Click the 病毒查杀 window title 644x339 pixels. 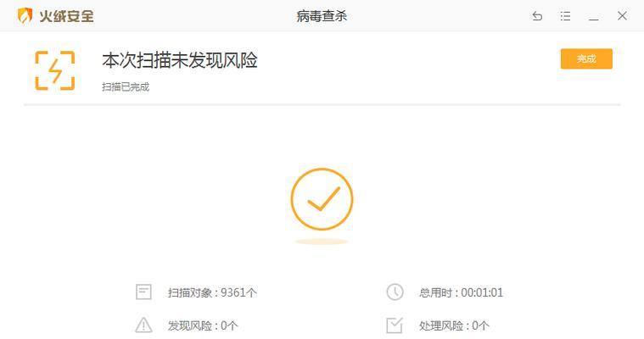click(322, 16)
